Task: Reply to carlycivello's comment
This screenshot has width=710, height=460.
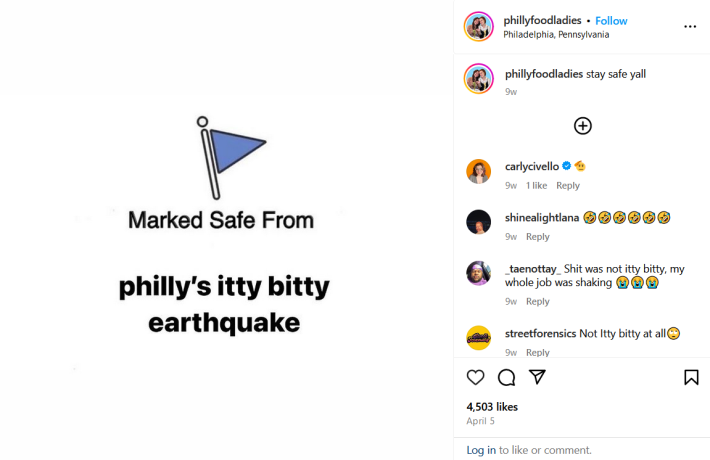Action: (x=568, y=185)
